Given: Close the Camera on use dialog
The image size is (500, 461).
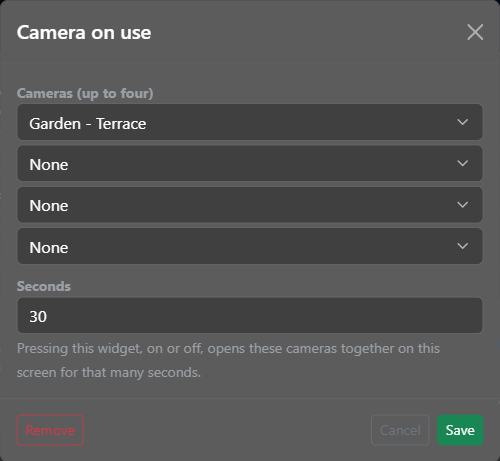Looking at the screenshot, I should (475, 32).
